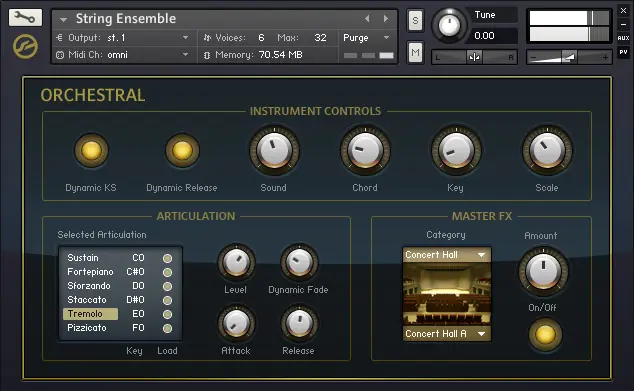Viewport: 634px width, 391px height.
Task: Click the Staccato key value D#0
Action: (135, 300)
